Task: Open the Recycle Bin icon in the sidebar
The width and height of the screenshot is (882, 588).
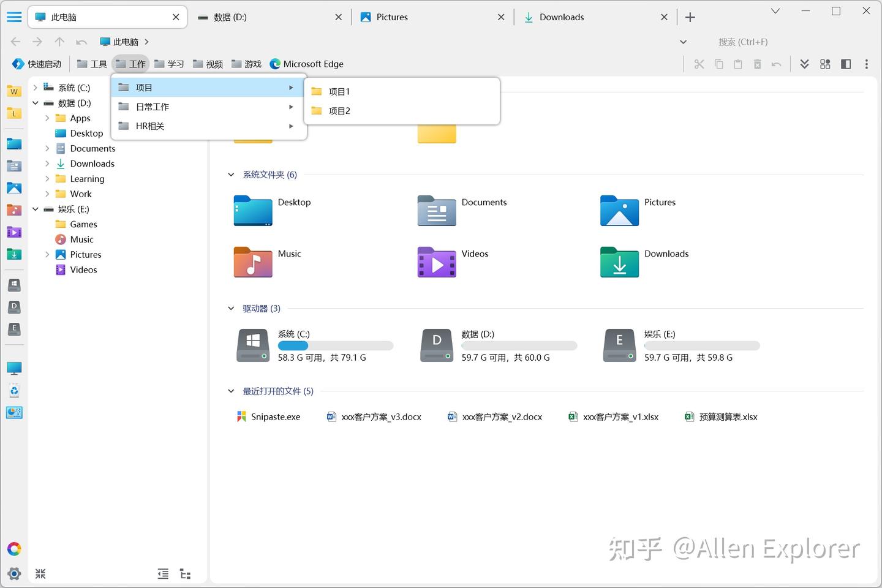Action: point(14,390)
